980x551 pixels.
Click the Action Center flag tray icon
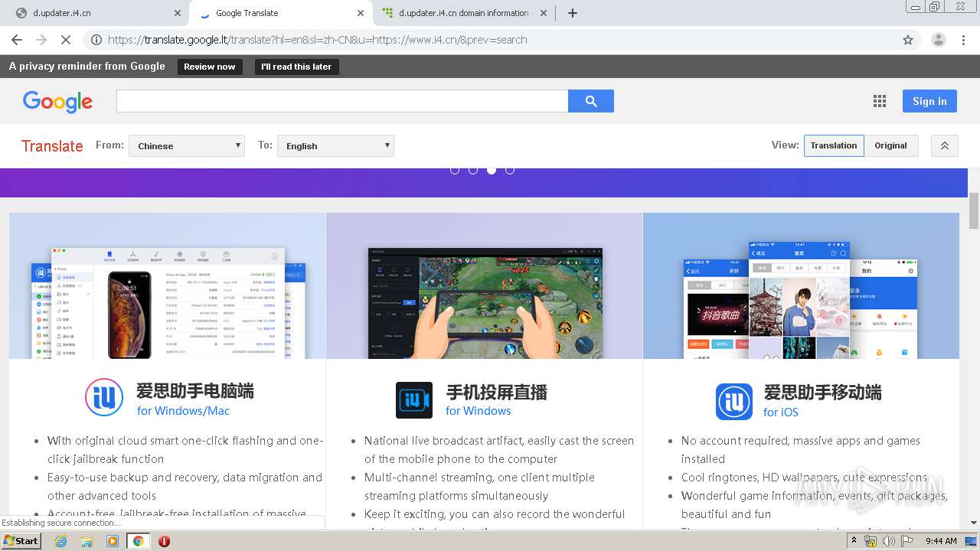[907, 541]
